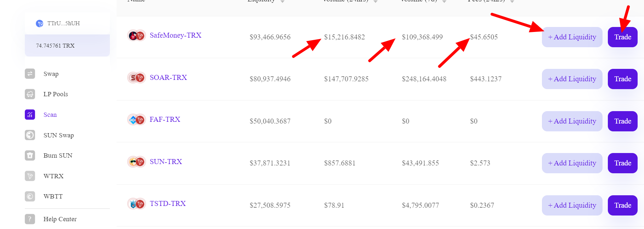Open the LP Pools menu item

point(56,94)
